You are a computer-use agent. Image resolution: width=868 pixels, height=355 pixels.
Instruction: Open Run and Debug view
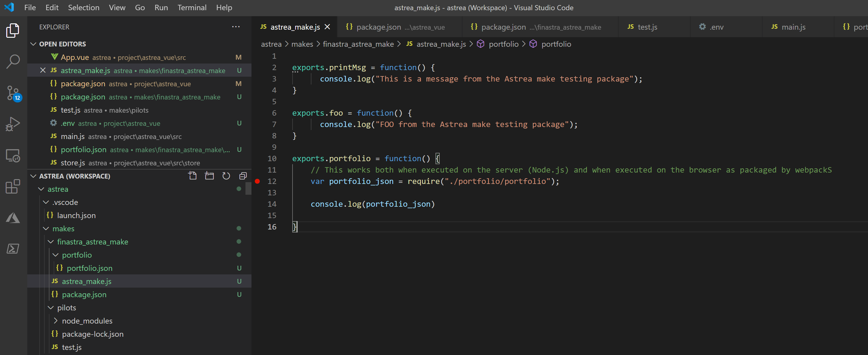click(13, 124)
